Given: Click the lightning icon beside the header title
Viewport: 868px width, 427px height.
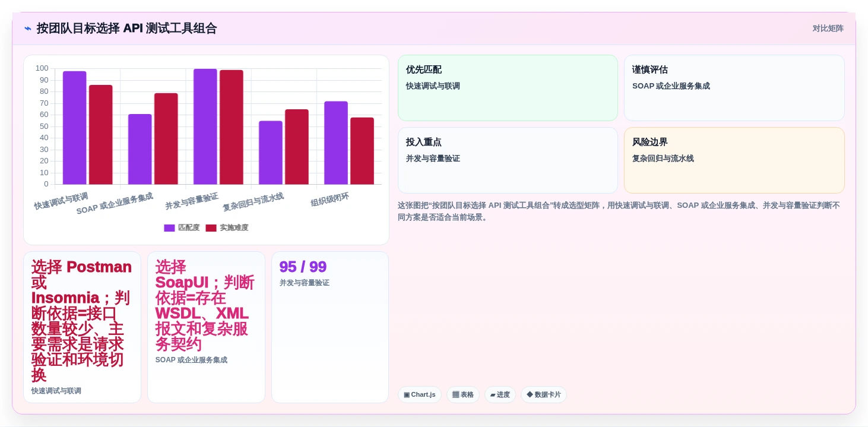Looking at the screenshot, I should tap(27, 29).
